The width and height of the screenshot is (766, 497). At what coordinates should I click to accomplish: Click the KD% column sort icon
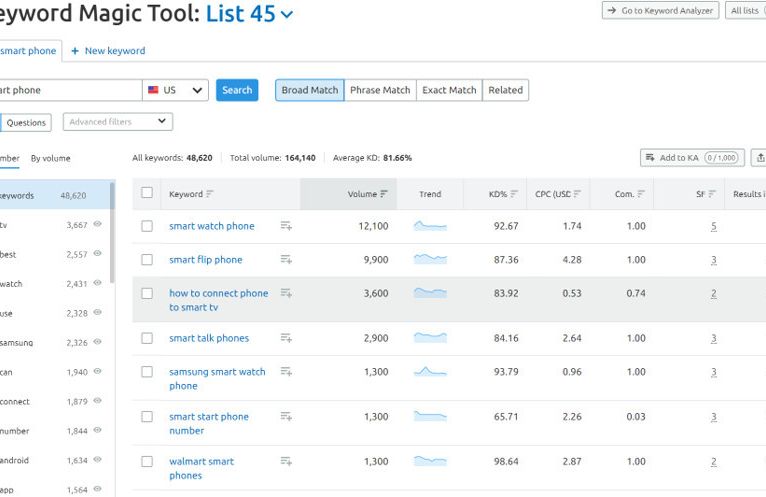coord(515,194)
